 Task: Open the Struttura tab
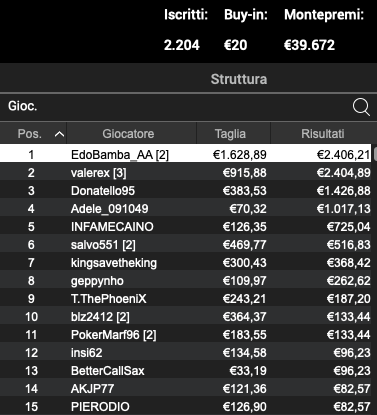coord(239,79)
